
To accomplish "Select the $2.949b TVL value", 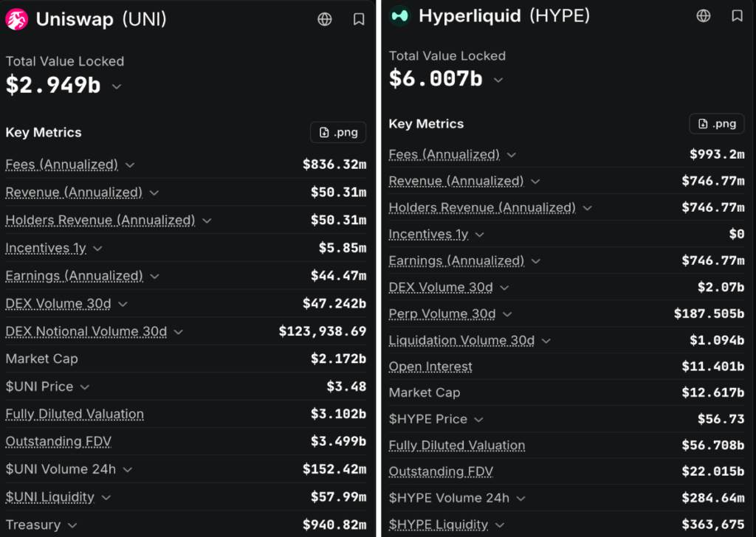I will [53, 86].
